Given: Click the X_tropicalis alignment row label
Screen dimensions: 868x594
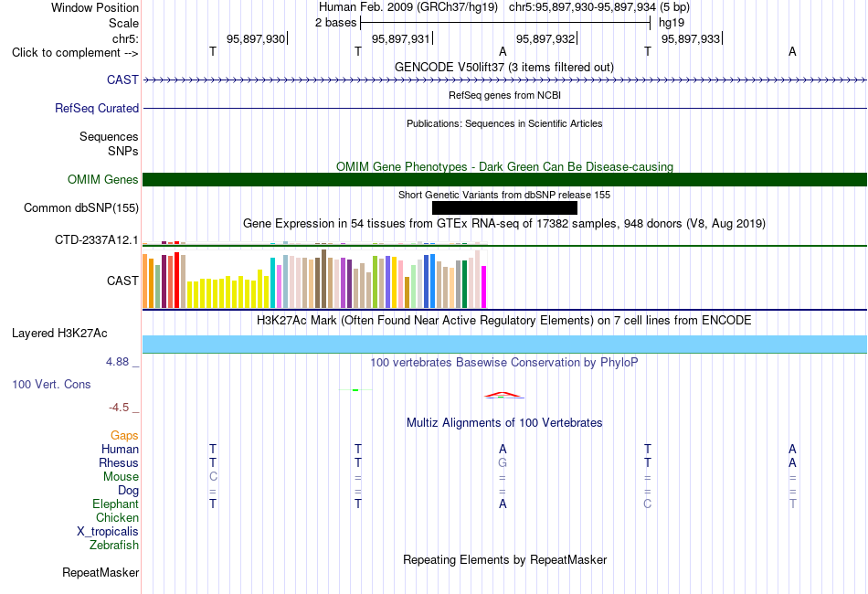Looking at the screenshot, I should (108, 532).
